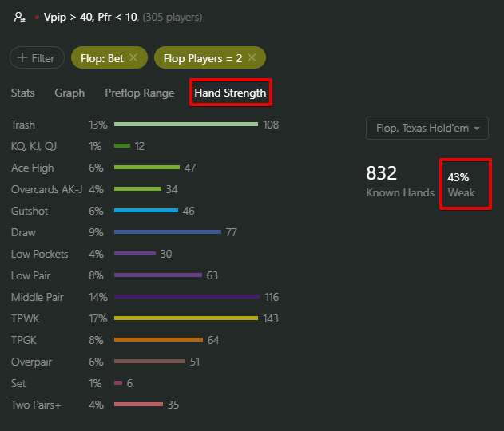Select the Hand Strength tab
Screen dimensions: 504x431
230,93
